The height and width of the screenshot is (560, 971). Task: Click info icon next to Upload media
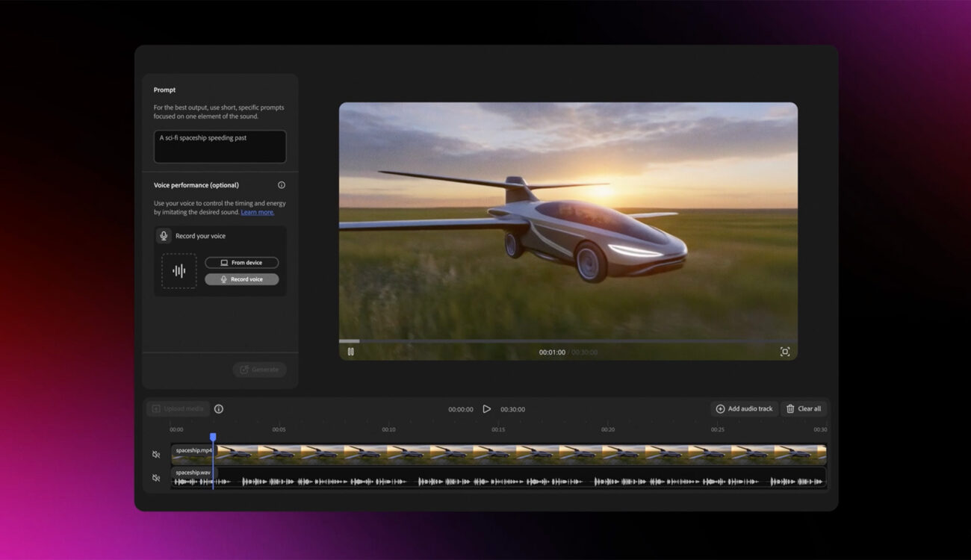[219, 408]
